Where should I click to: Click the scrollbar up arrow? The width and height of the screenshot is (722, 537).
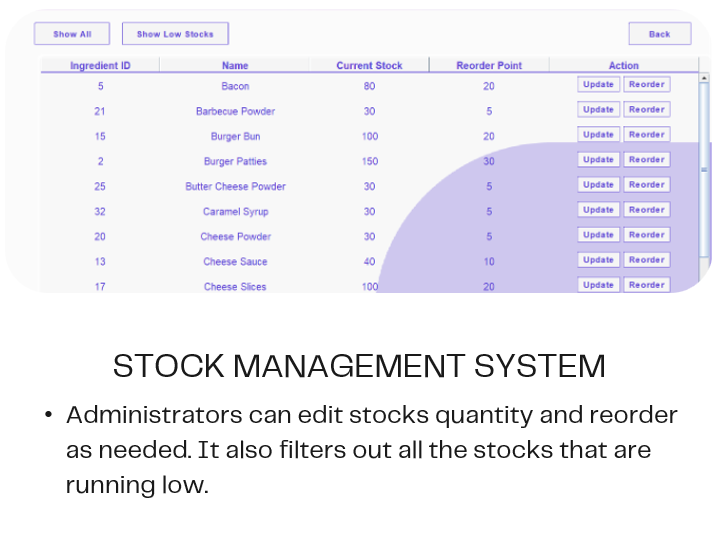tap(704, 78)
